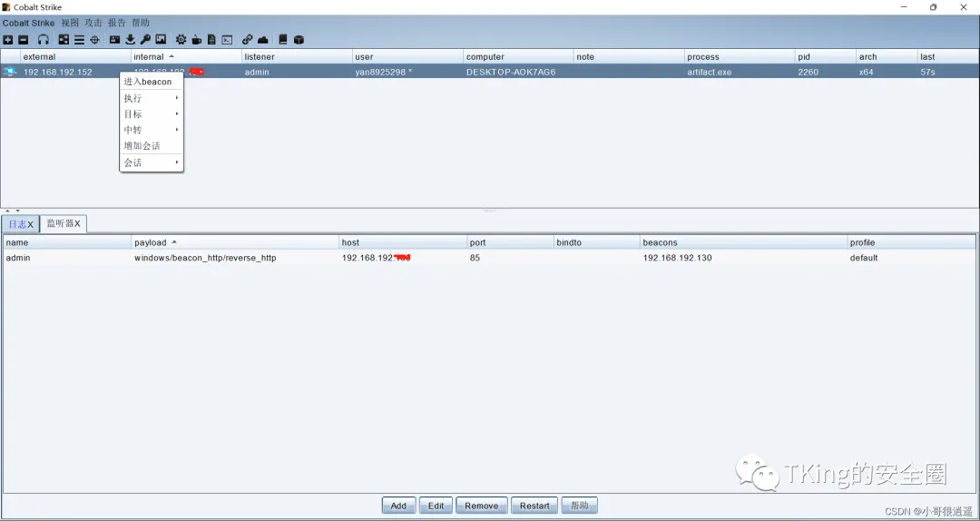Switch to the 监听器 tab
The width and height of the screenshot is (980, 521).
coord(64,223)
